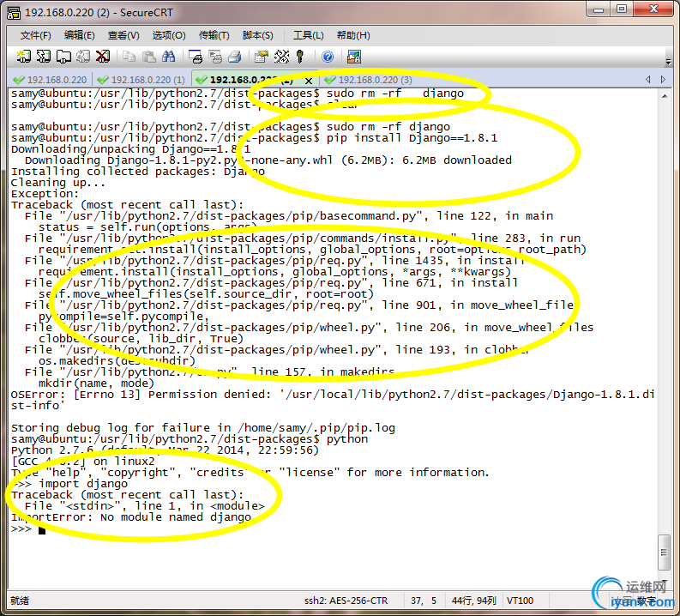Click the Print Selection toolbar icon
Viewport: 680px width, 616px height.
click(215, 57)
